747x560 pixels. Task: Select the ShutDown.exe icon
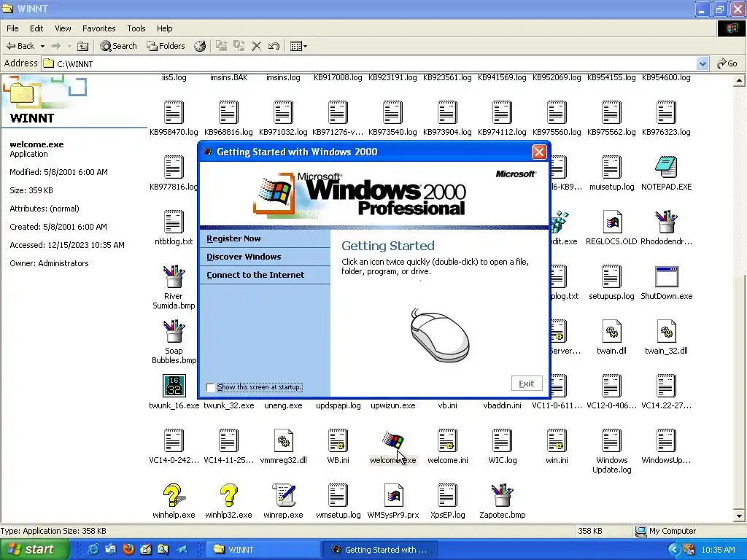click(666, 276)
